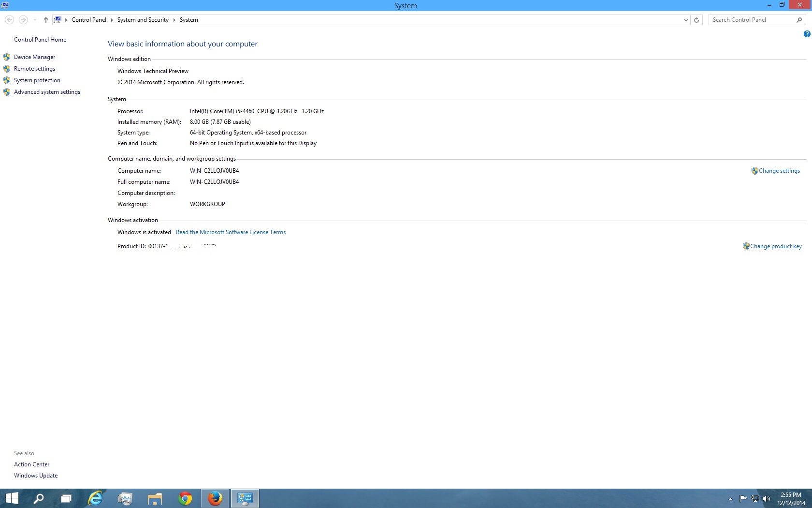
Task: Refresh the address bar view
Action: pyautogui.click(x=696, y=20)
